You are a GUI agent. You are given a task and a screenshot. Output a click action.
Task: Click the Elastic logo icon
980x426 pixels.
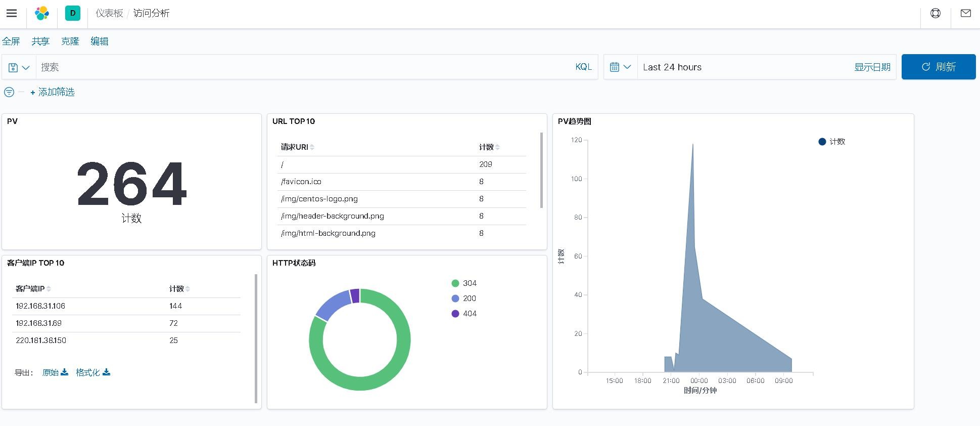[42, 13]
